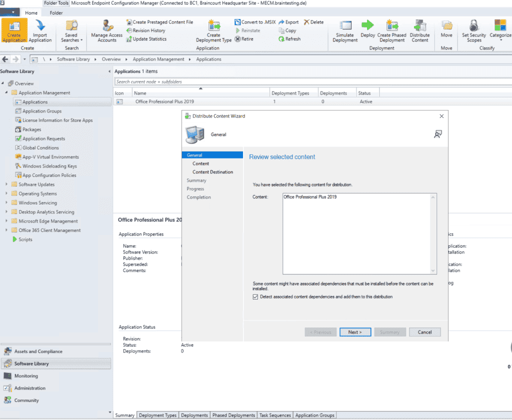Open Manage Access Accounts
Image resolution: width=512 pixels, height=420 pixels.
106,30
